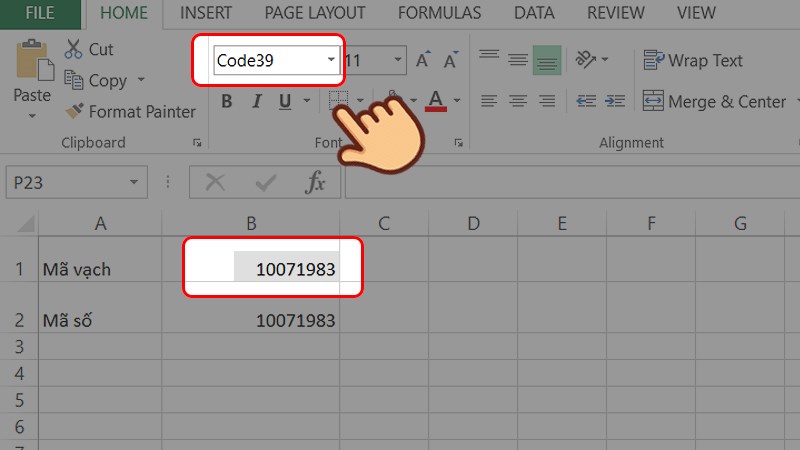Image resolution: width=800 pixels, height=450 pixels.
Task: Open the Code39 font name dropdown
Action: point(331,61)
